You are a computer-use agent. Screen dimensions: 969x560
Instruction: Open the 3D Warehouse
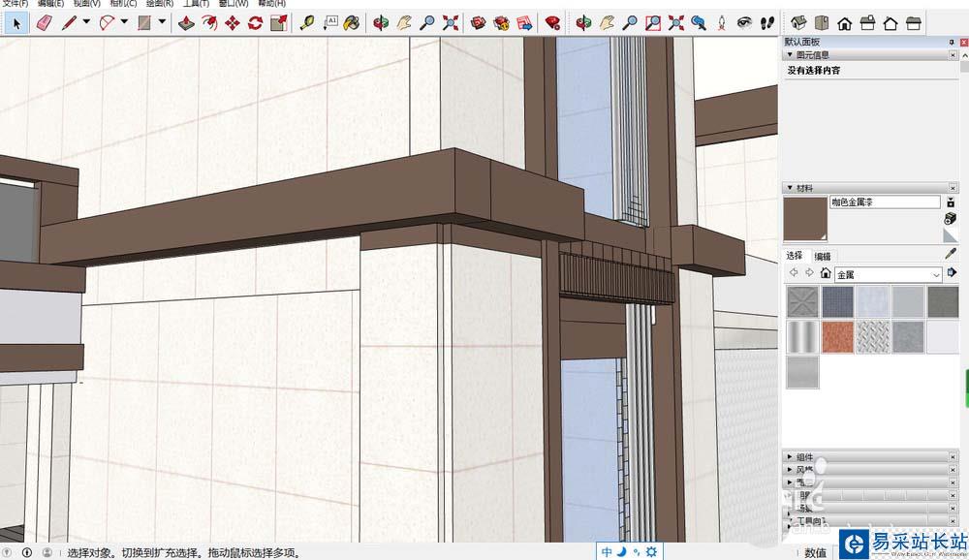pos(478,23)
